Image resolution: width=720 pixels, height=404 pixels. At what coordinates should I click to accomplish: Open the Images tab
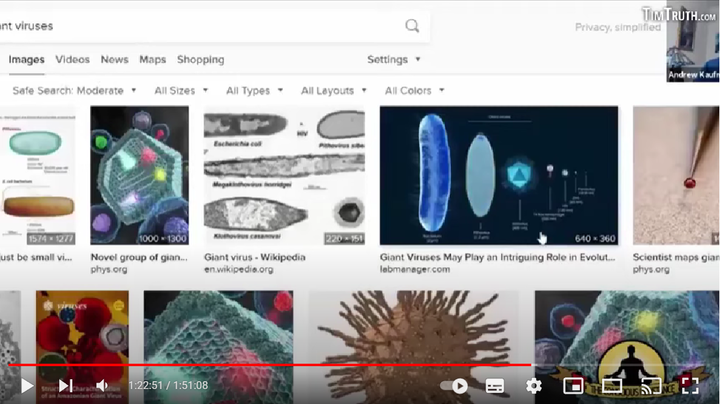point(27,60)
